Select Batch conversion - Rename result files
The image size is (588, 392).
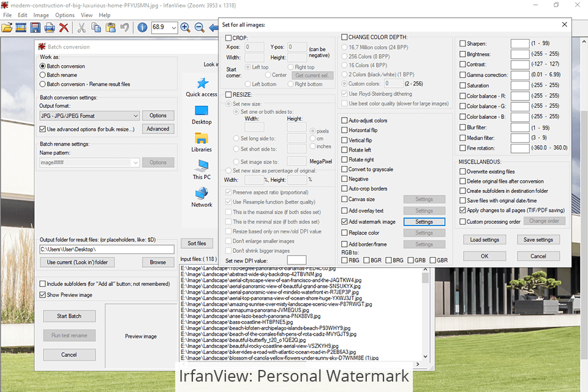click(43, 84)
